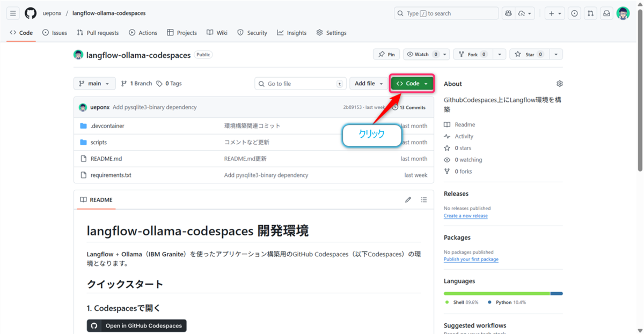This screenshot has height=334, width=644.
Task: Open the Copilot options dropdown arrow
Action: tap(525, 13)
